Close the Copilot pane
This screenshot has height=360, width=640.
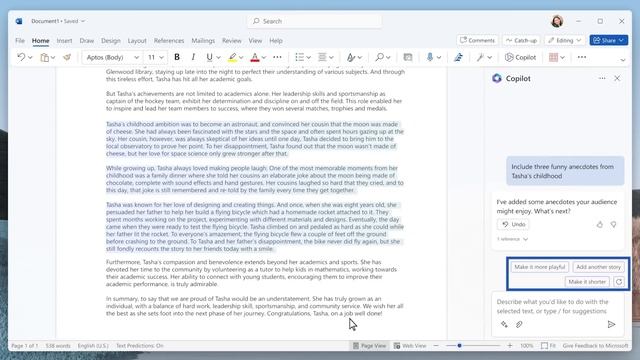click(x=617, y=78)
